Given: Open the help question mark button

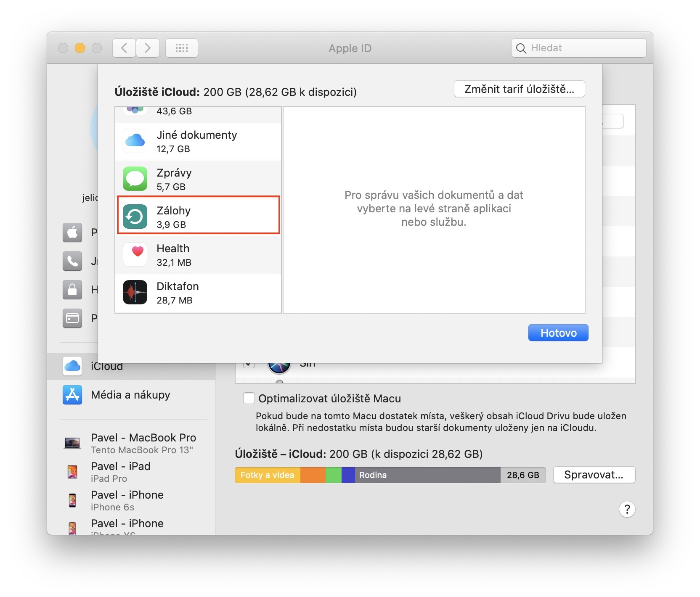Looking at the screenshot, I should (627, 509).
